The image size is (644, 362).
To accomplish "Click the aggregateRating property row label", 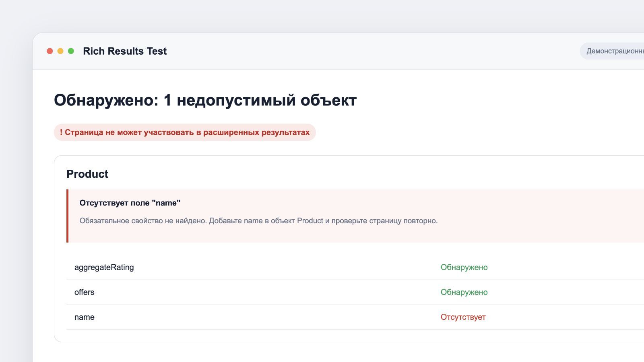I will coord(104,267).
